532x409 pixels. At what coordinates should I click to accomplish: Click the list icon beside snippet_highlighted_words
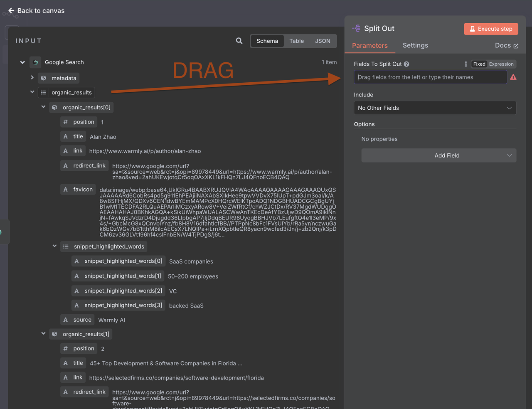66,246
